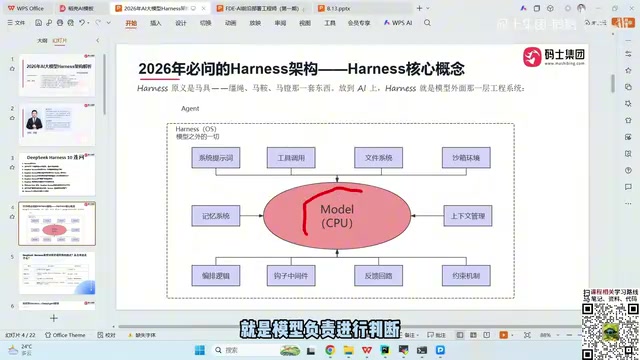640x360 pixels.
Task: Collapse the slide thumbnail panel
Action: pyautogui.click(x=98, y=40)
